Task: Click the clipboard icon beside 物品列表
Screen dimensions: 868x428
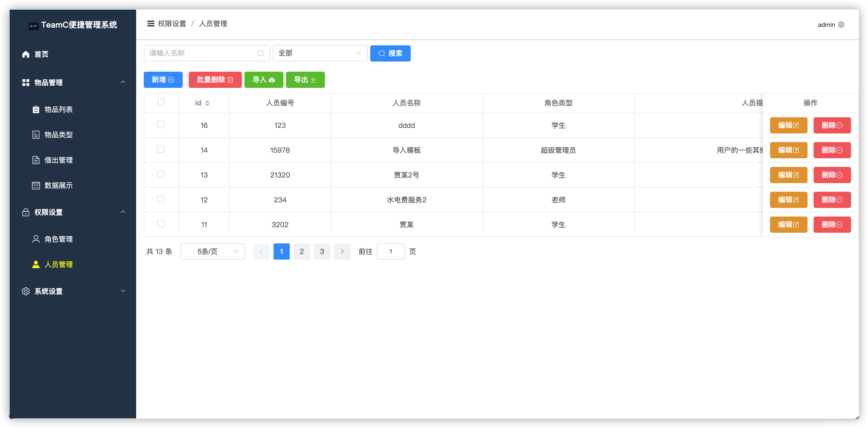Action: point(36,110)
